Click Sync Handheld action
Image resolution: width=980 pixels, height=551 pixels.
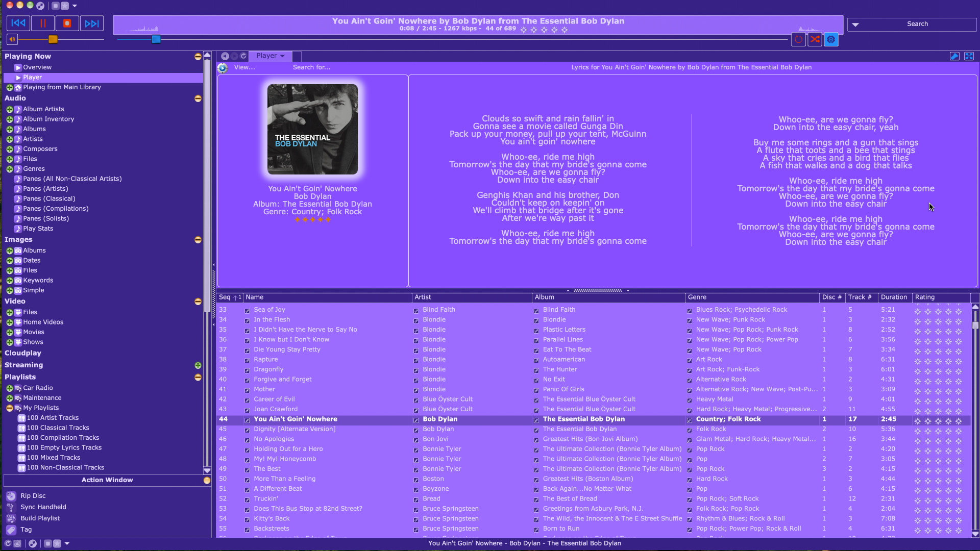[43, 507]
